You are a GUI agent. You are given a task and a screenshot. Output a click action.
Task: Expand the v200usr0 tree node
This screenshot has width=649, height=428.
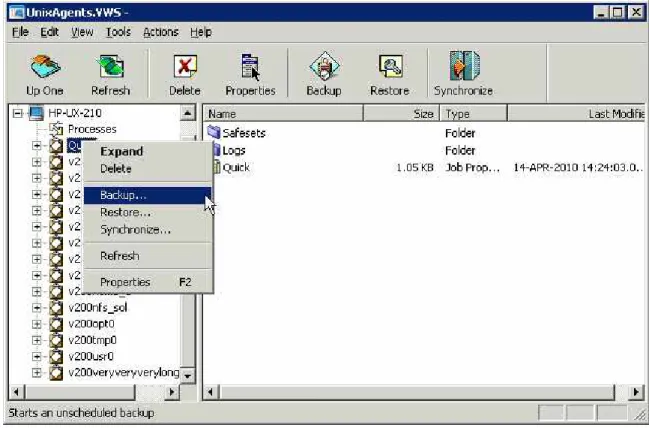(x=36, y=356)
